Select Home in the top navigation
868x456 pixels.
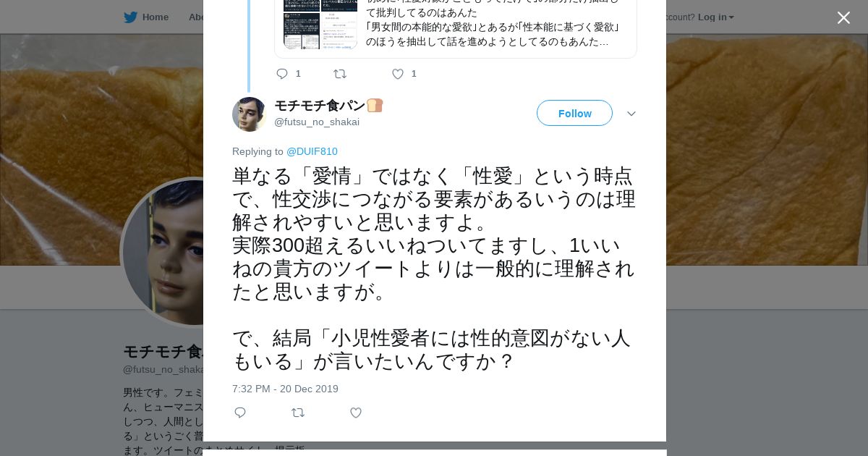tap(156, 17)
